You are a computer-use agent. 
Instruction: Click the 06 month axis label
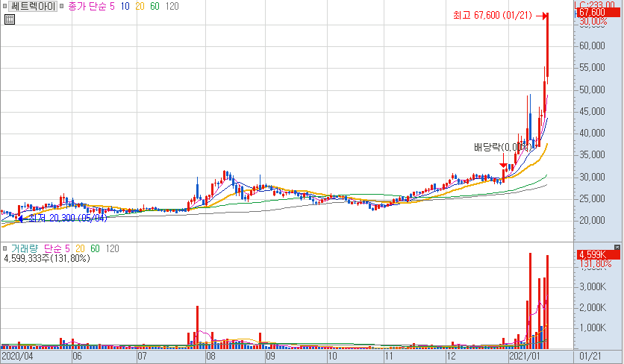[77, 356]
